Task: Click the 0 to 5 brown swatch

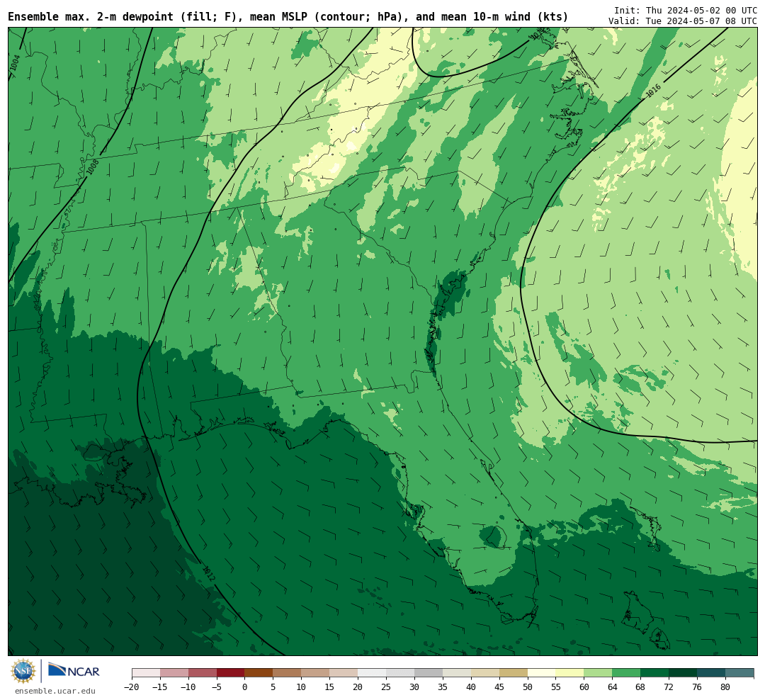Action: [259, 673]
